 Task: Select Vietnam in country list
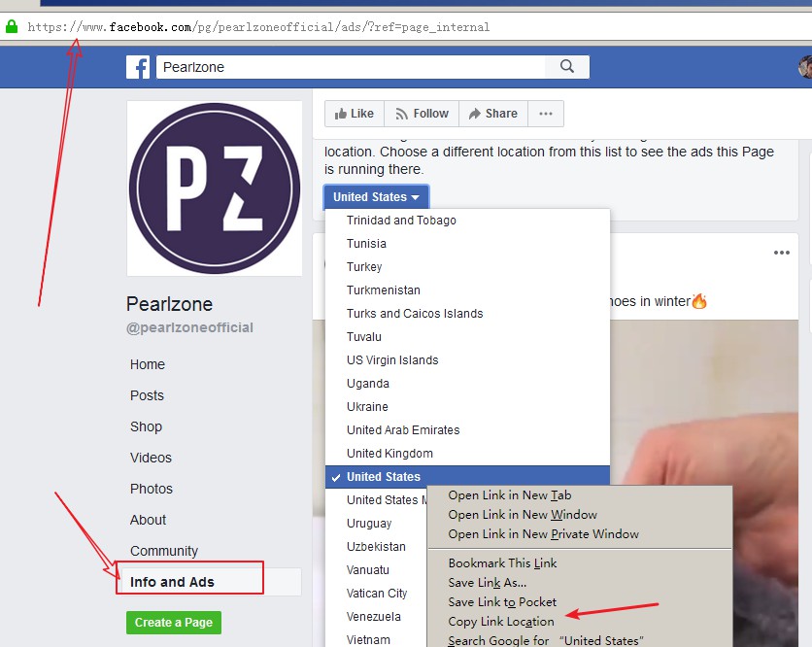(376, 640)
